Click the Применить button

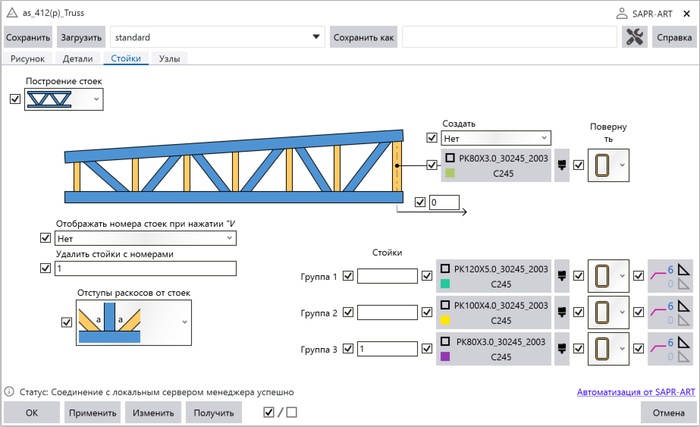(91, 412)
